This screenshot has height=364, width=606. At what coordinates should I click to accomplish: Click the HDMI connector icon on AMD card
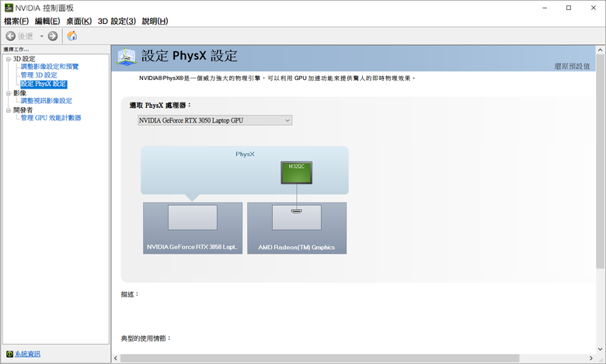point(297,211)
